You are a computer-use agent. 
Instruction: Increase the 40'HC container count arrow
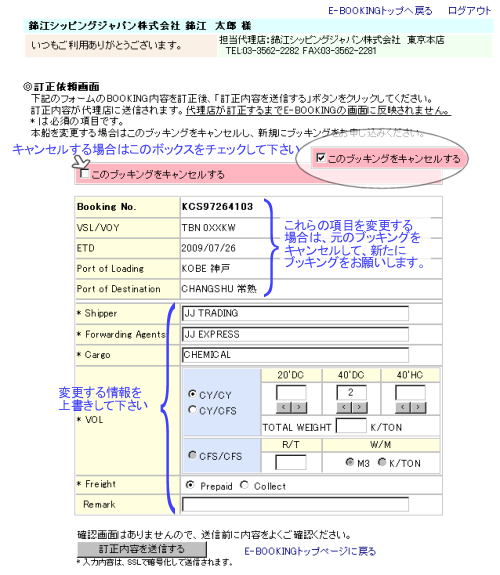pyautogui.click(x=419, y=407)
